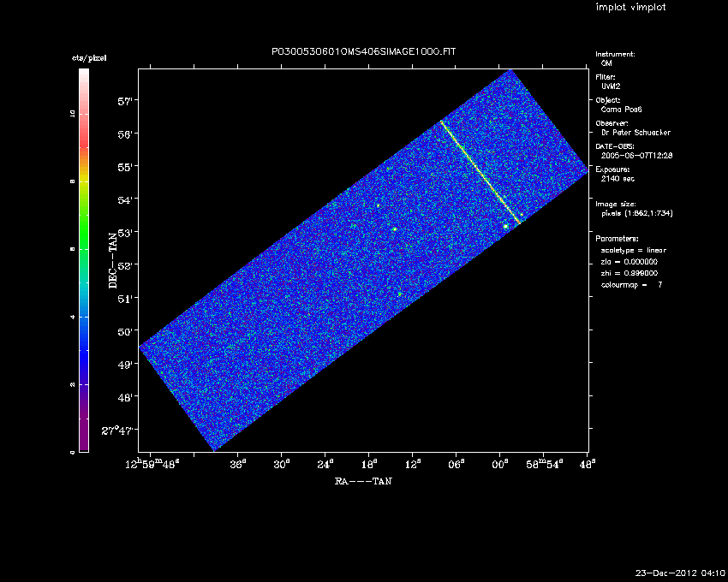Click the 'DEC--TAN' axis label
The image size is (728, 582).
coord(113,260)
